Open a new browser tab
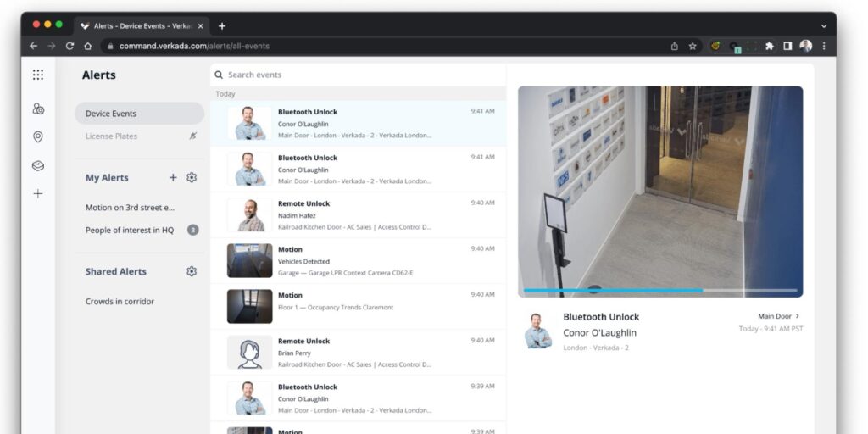The image size is (868, 434). tap(222, 26)
